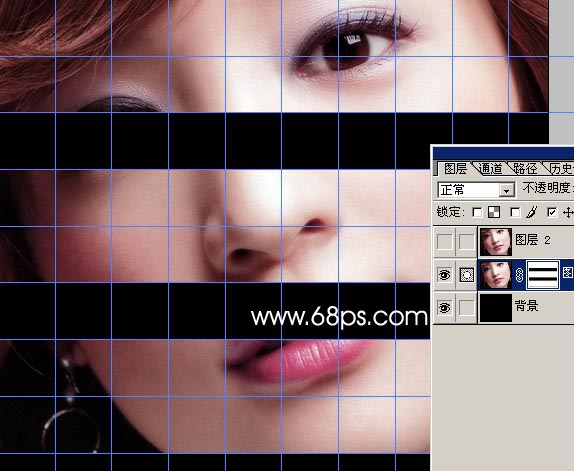Open the 历史 (History) tab
This screenshot has width=574, height=471.
coord(560,168)
